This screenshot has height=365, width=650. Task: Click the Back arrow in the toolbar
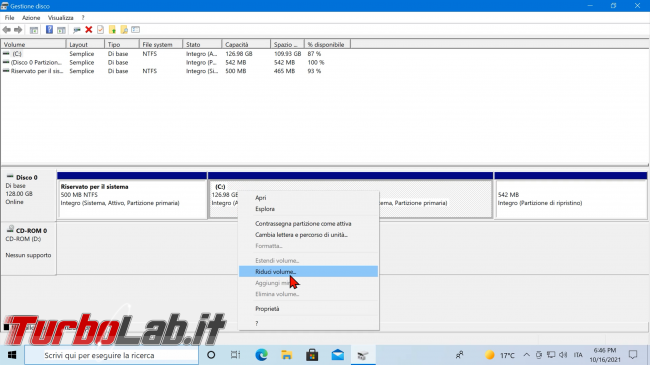tap(7, 30)
